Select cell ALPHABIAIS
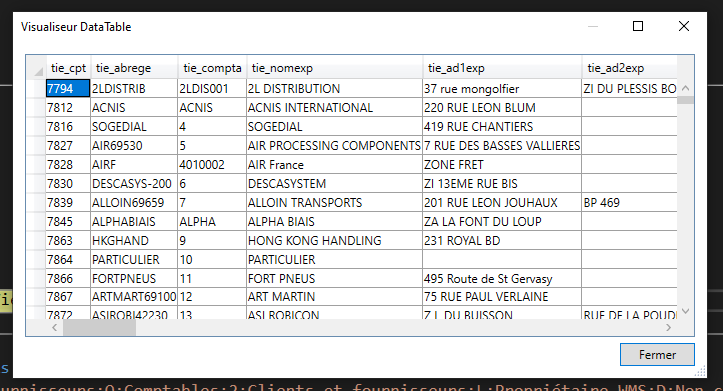Image resolution: width=723 pixels, height=391 pixels. pos(134,221)
